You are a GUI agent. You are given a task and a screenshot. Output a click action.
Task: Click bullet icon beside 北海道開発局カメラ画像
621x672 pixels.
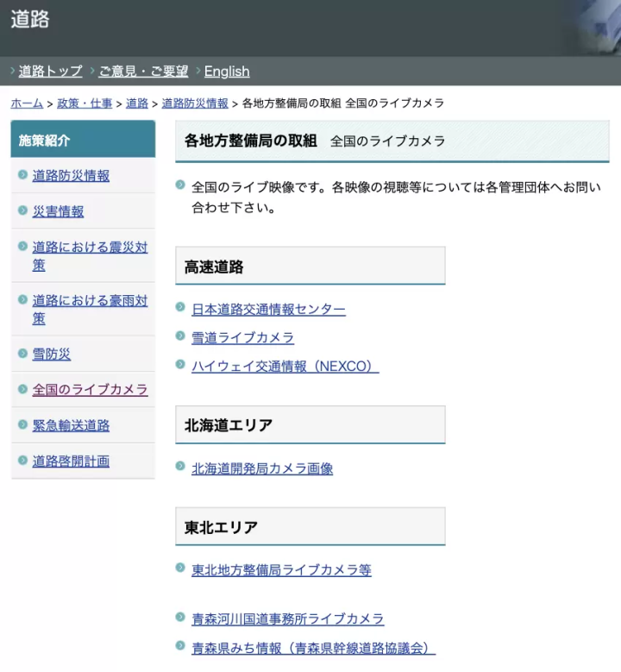[180, 466]
